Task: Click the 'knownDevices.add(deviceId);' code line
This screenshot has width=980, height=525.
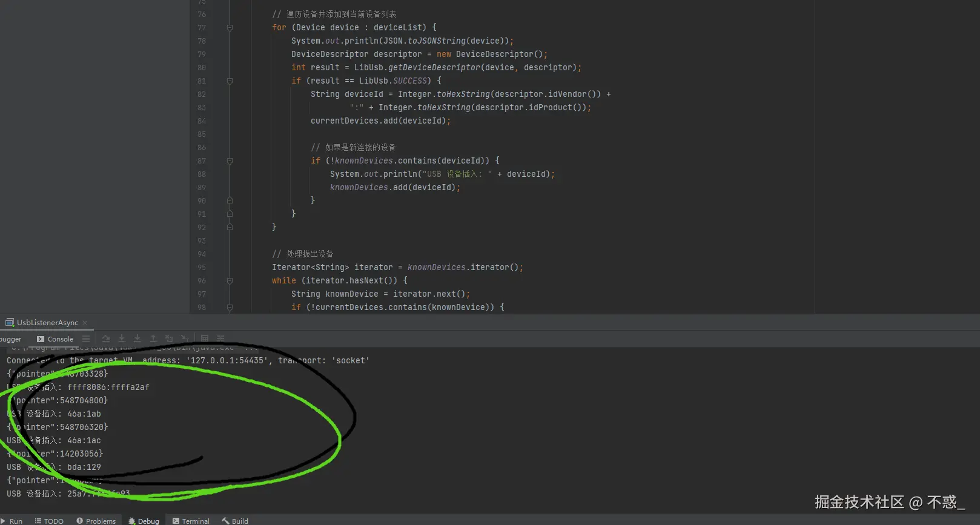Action: pos(396,188)
